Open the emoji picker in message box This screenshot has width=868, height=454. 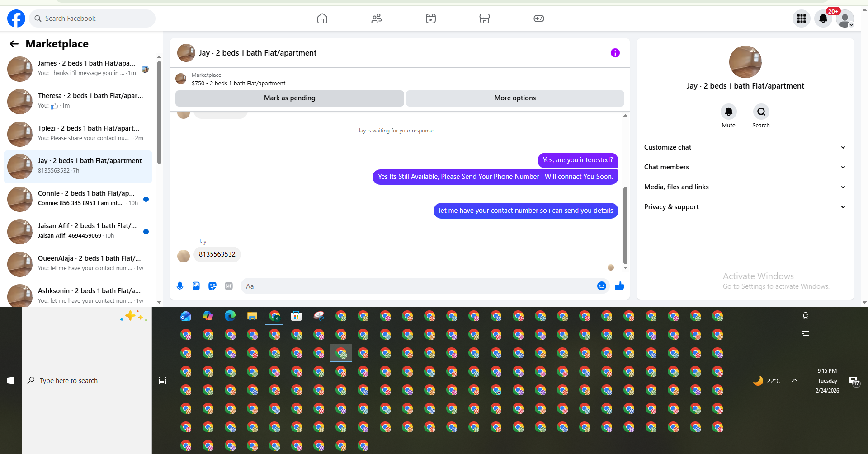[x=602, y=286]
